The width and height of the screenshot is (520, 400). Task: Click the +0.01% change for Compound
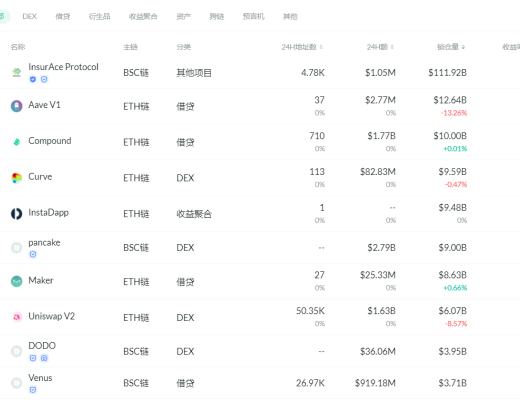[x=455, y=149]
